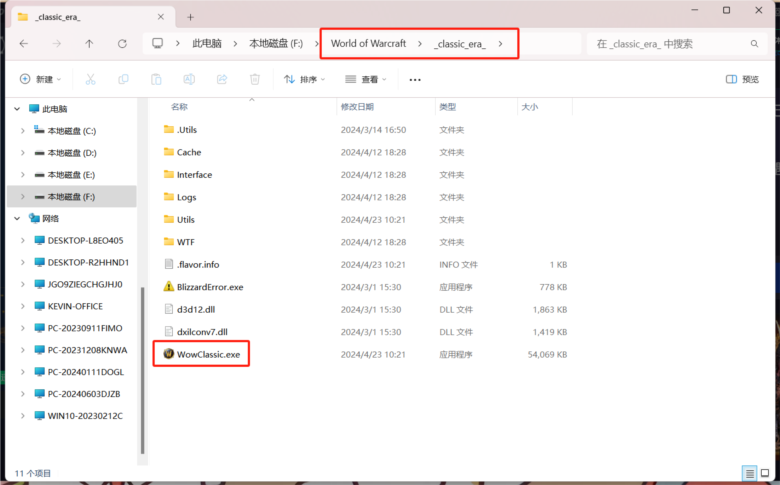The width and height of the screenshot is (780, 485).
Task: Sort by 名称 column header
Action: coord(179,106)
